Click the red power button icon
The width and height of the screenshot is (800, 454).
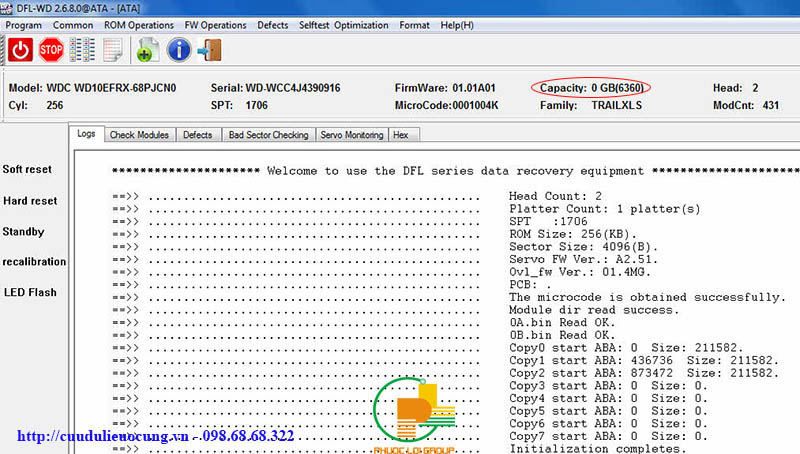20,48
